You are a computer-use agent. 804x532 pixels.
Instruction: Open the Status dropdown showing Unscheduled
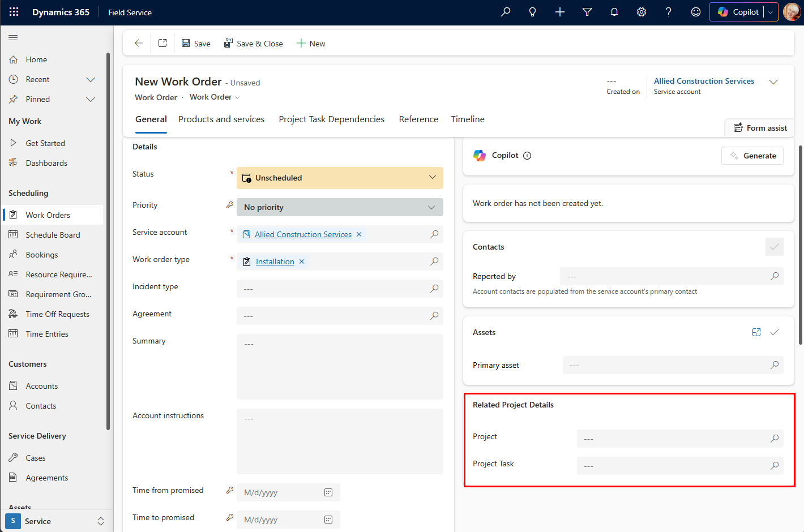point(340,178)
